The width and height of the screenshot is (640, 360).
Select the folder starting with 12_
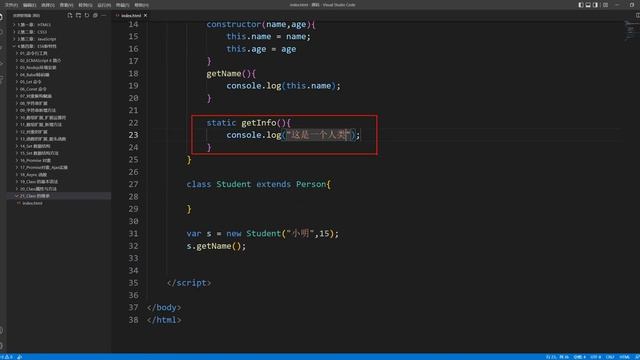58,131
